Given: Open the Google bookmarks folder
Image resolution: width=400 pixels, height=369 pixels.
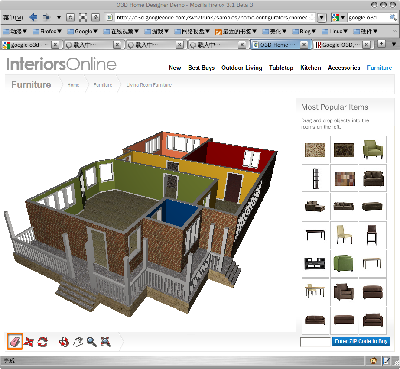Looking at the screenshot, I should point(82,31).
